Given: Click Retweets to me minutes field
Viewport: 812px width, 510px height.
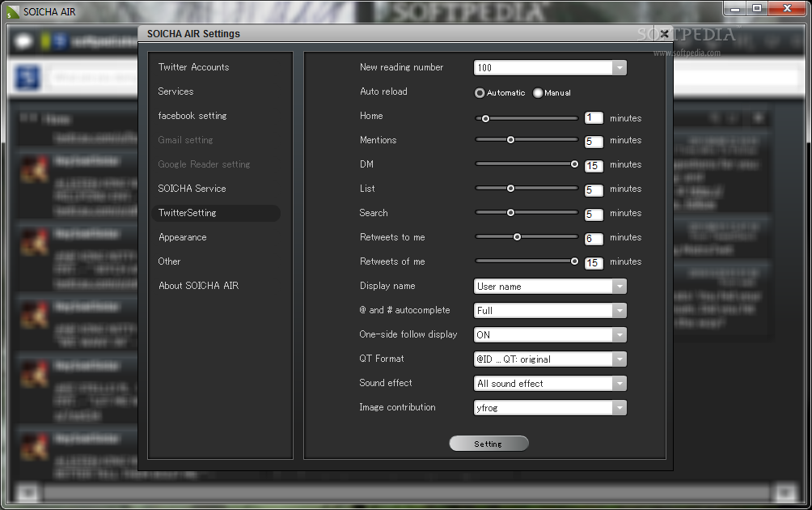Looking at the screenshot, I should click(594, 239).
